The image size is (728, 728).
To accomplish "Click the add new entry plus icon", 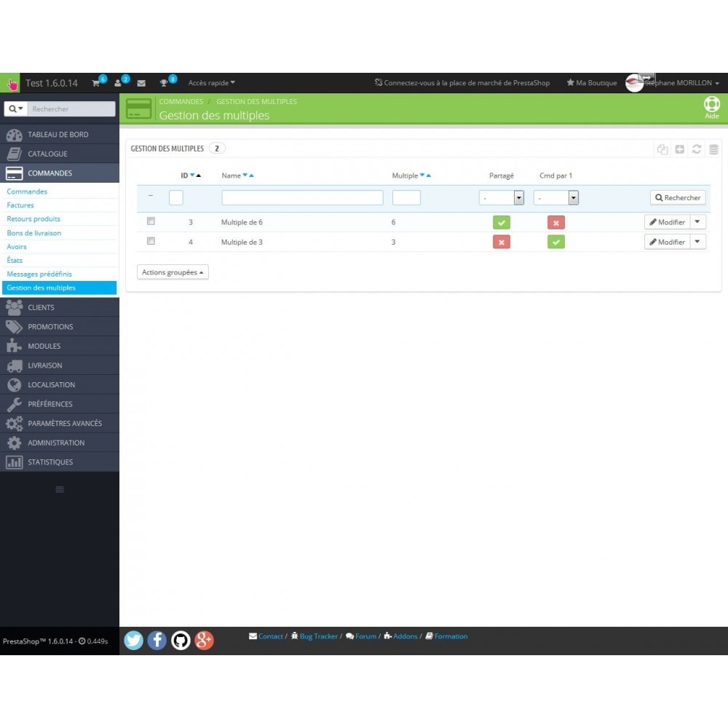I will pyautogui.click(x=680, y=149).
